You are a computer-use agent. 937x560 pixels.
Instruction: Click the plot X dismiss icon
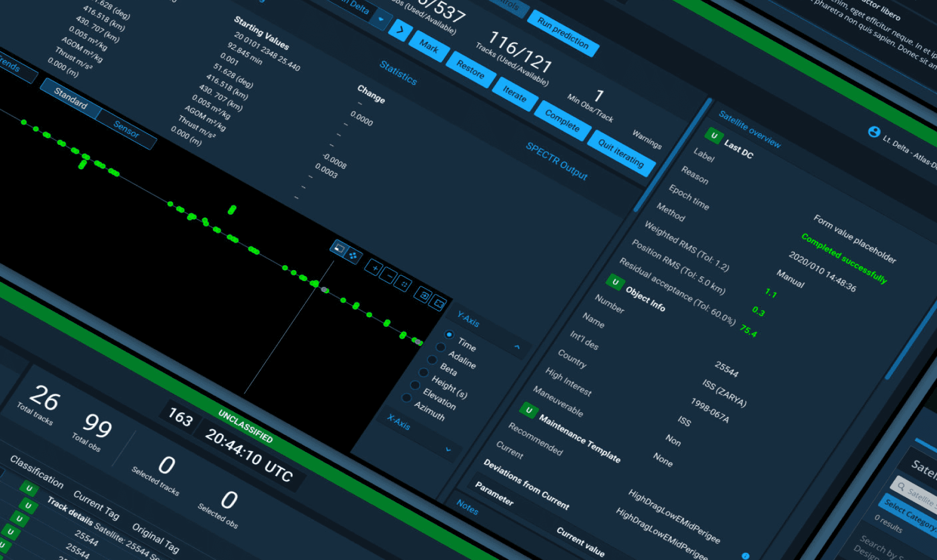pyautogui.click(x=438, y=302)
